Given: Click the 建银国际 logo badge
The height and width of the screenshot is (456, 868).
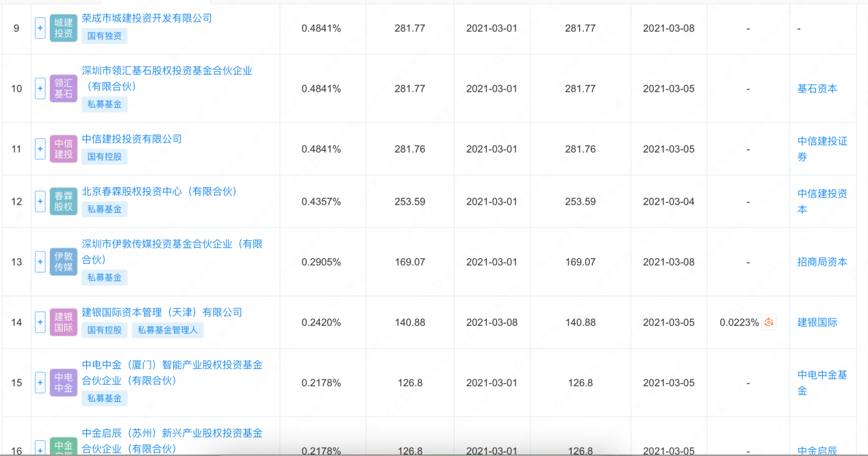Looking at the screenshot, I should point(64,322).
